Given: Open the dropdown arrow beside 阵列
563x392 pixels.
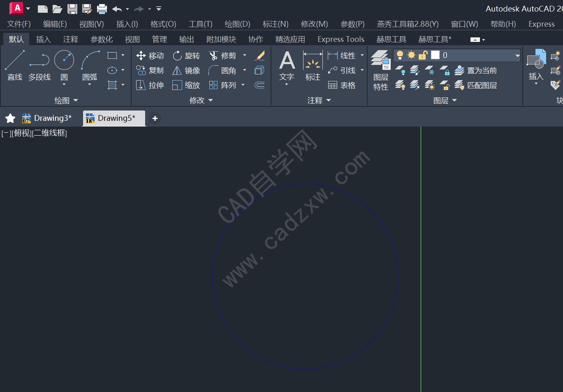Looking at the screenshot, I should 243,85.
